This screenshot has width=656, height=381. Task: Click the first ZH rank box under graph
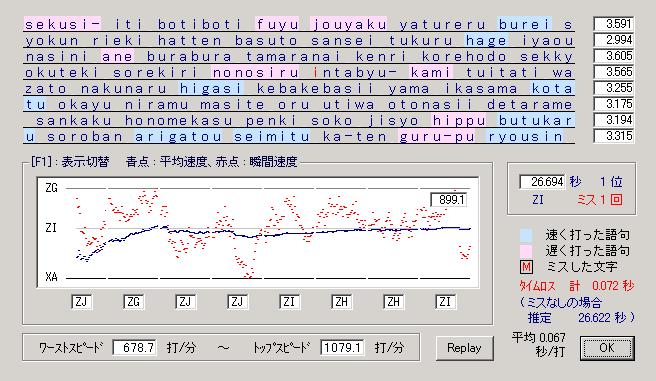(341, 302)
